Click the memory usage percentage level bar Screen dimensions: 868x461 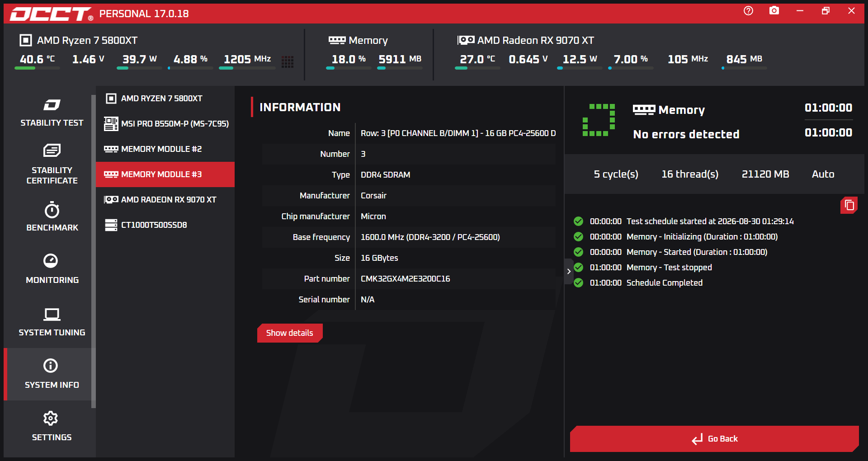tap(349, 68)
